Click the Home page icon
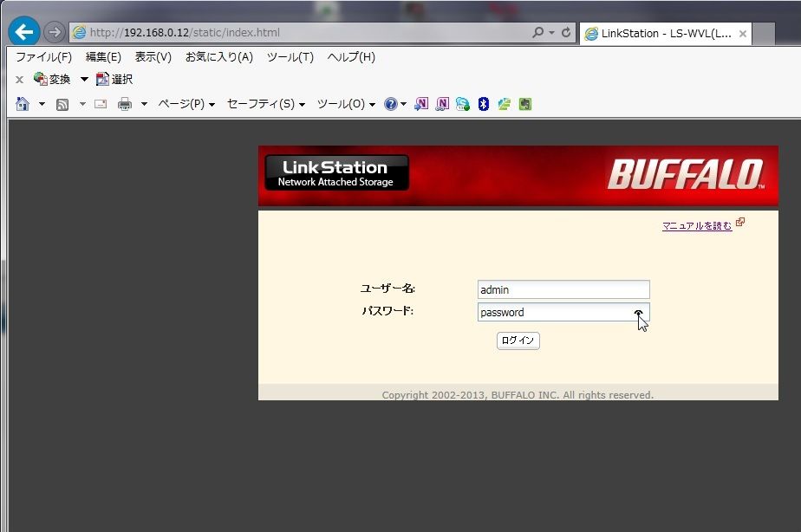The image size is (801, 532). click(23, 104)
